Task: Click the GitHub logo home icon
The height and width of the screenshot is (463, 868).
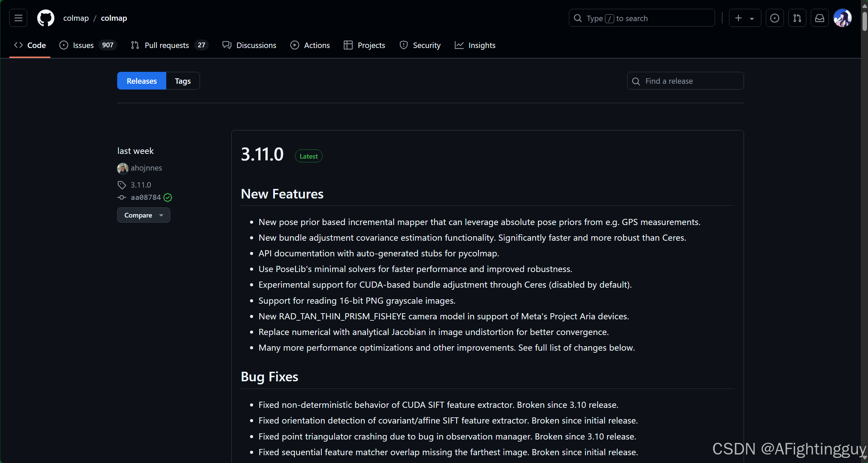Action: (46, 18)
